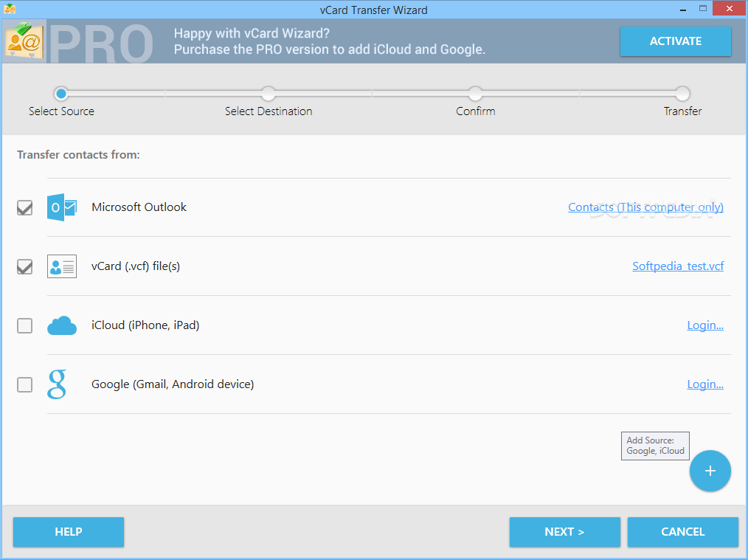The height and width of the screenshot is (560, 748).
Task: Select the Transfer step marker
Action: [682, 94]
